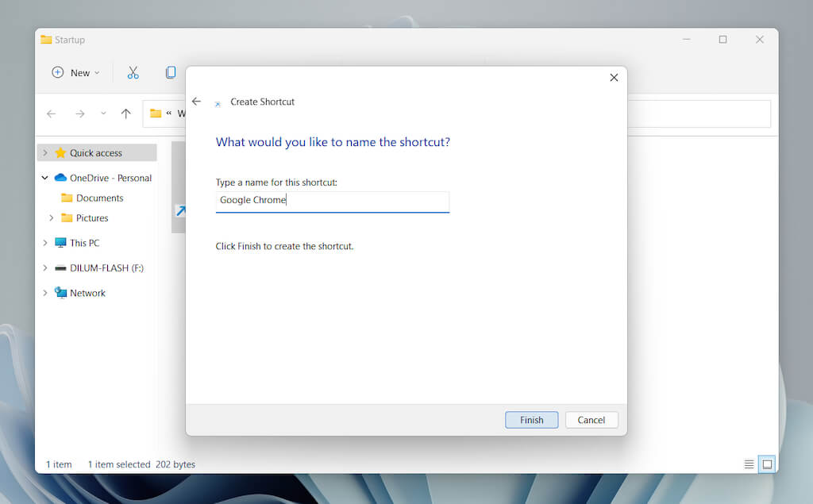The width and height of the screenshot is (813, 504).
Task: Select Network in sidebar
Action: click(87, 293)
